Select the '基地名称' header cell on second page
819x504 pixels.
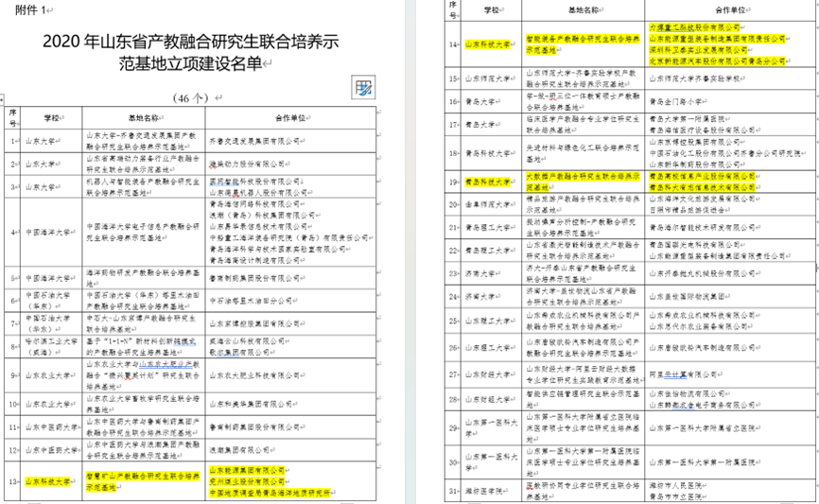pyautogui.click(x=583, y=9)
